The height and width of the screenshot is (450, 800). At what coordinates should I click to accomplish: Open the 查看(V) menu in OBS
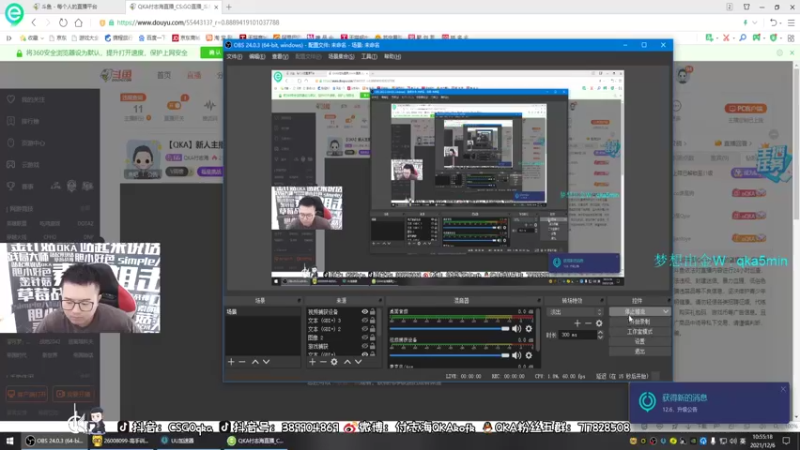click(280, 57)
